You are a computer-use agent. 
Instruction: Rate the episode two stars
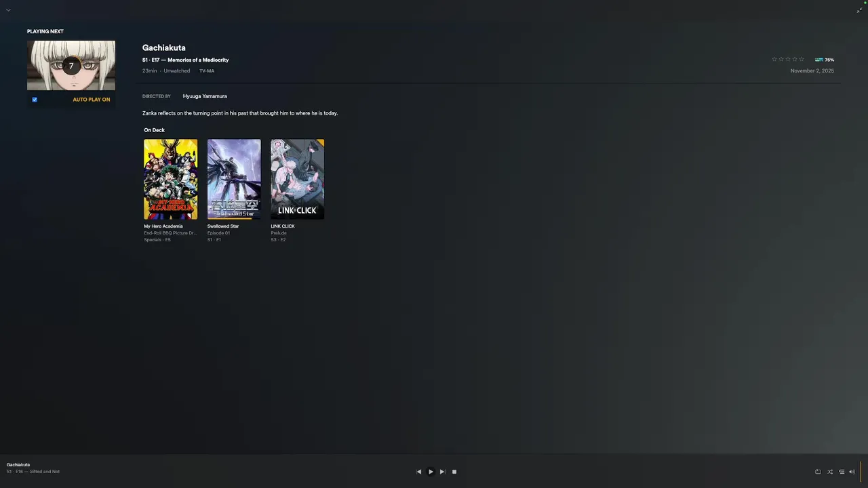[x=781, y=60]
